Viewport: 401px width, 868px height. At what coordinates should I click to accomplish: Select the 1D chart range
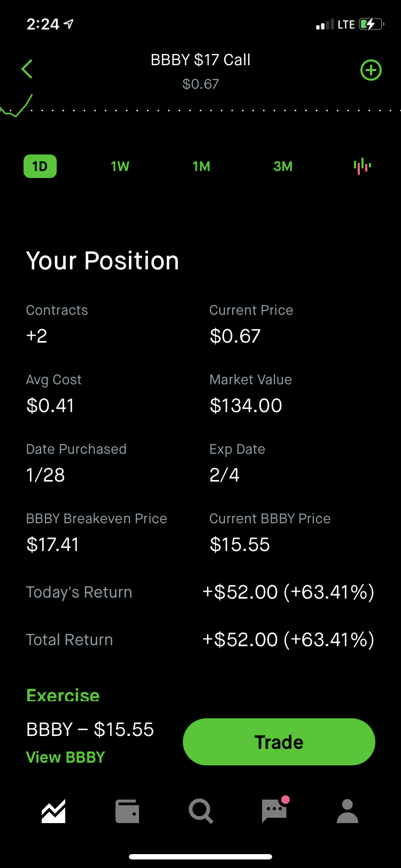pos(40,166)
